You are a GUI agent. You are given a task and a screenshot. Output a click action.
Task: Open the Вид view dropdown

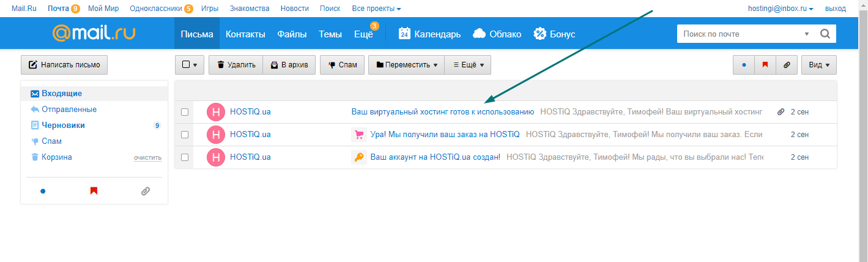pyautogui.click(x=819, y=65)
